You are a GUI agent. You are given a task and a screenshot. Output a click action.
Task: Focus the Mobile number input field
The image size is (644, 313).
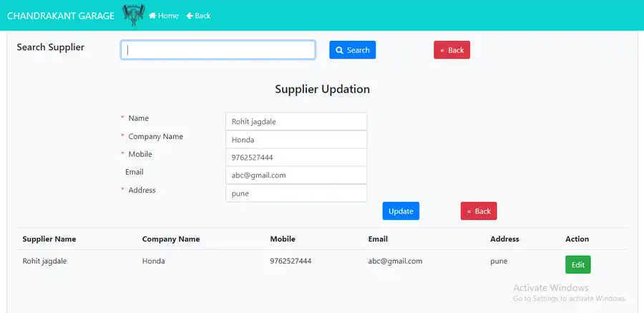tap(296, 158)
